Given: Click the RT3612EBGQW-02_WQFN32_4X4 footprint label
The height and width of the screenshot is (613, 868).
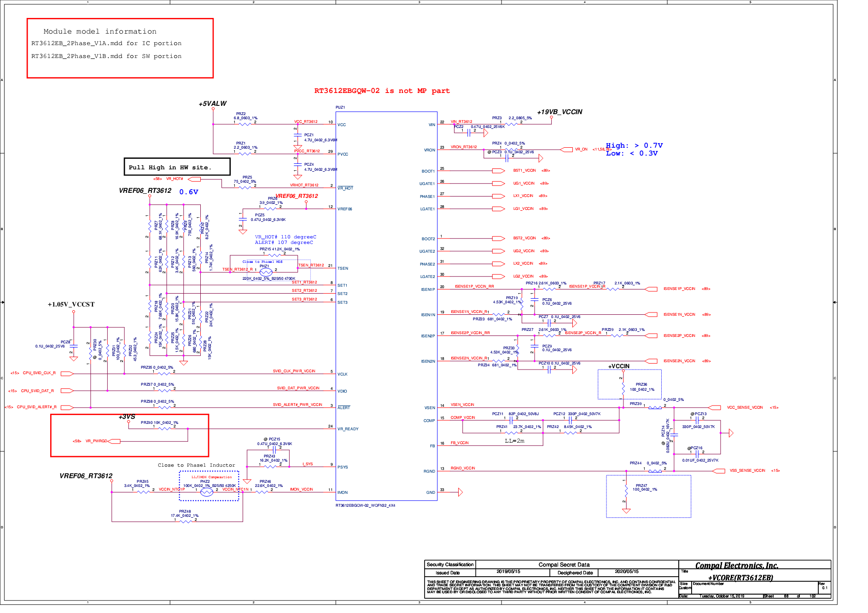Looking at the screenshot, I should click(365, 505).
